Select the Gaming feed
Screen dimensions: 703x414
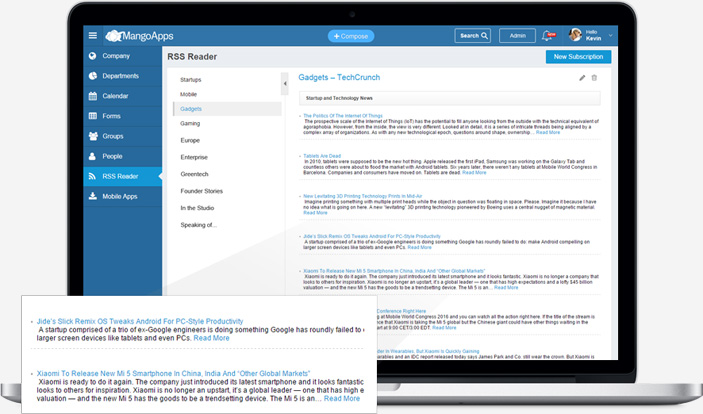coord(190,123)
